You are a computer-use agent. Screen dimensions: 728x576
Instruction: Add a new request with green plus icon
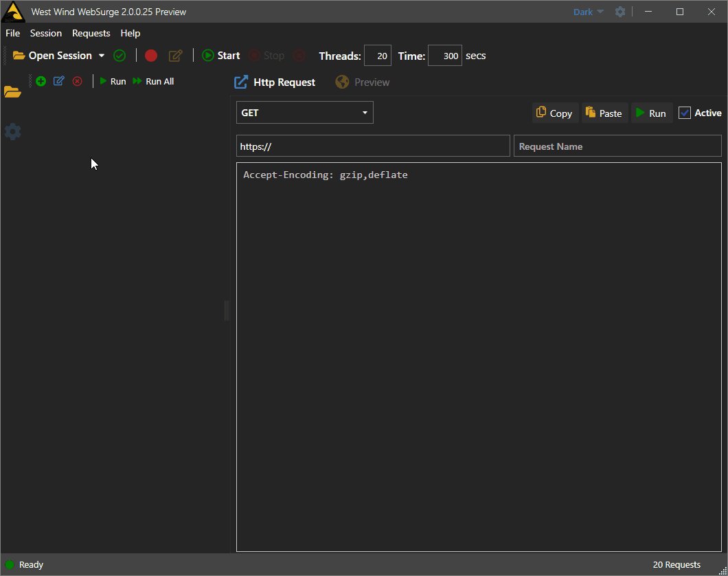41,81
